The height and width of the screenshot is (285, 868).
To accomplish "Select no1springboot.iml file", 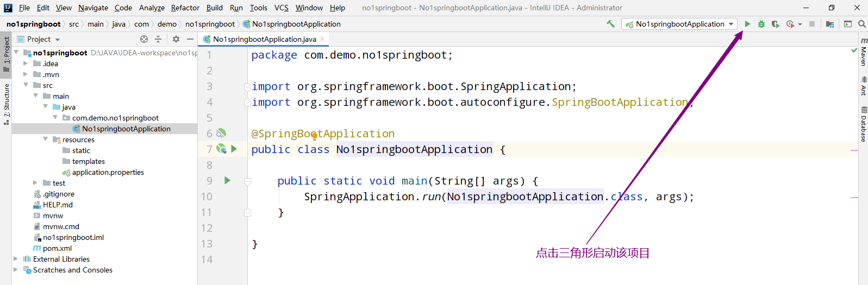I will [73, 237].
